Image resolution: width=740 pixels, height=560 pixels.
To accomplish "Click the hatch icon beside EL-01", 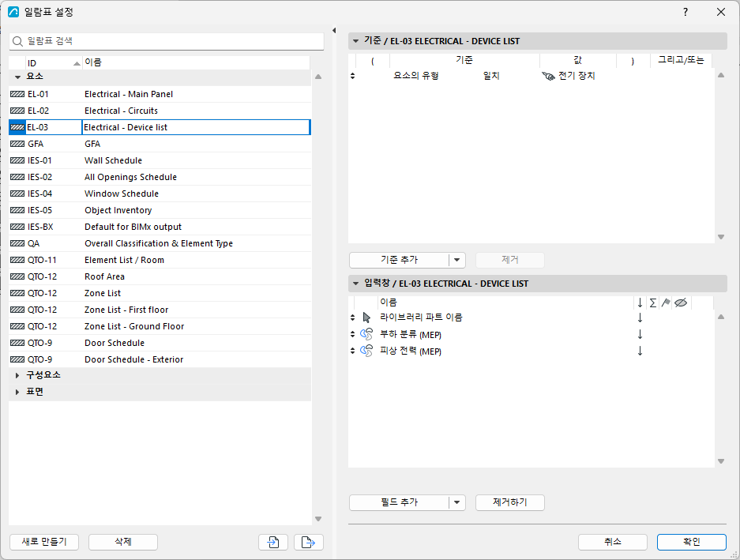I will click(x=17, y=94).
